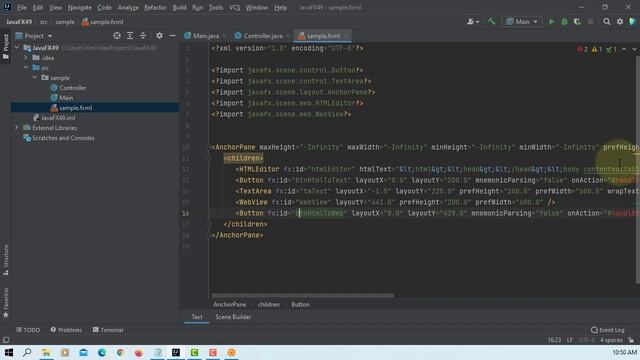640x360 pixels.
Task: Open the File menu
Action: click(x=22, y=7)
